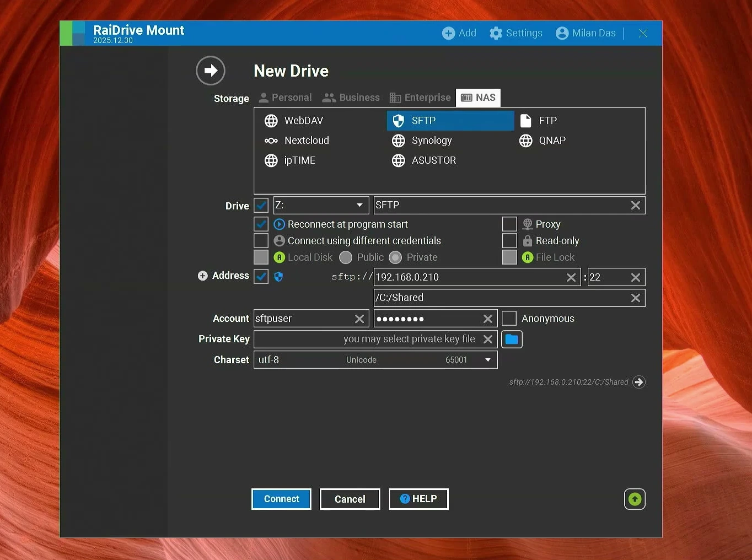Image resolution: width=752 pixels, height=560 pixels.
Task: Click the green upload arrow icon at bottom right
Action: (x=635, y=499)
